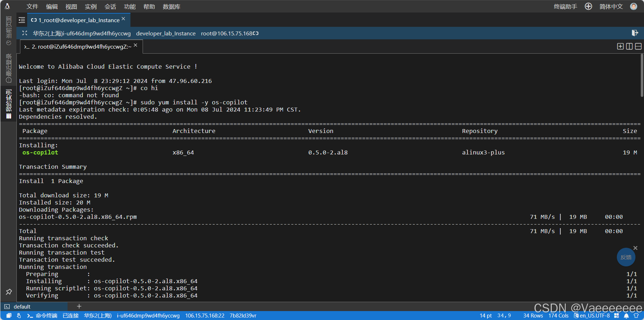Screen dimensions: 644x320
Task: Add a new session with the bottom plus
Action: click(x=79, y=306)
